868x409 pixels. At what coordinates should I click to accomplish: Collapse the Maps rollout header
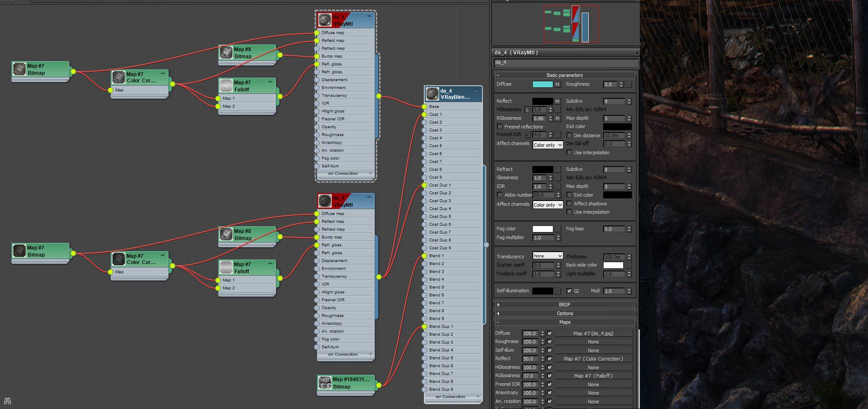click(x=564, y=322)
